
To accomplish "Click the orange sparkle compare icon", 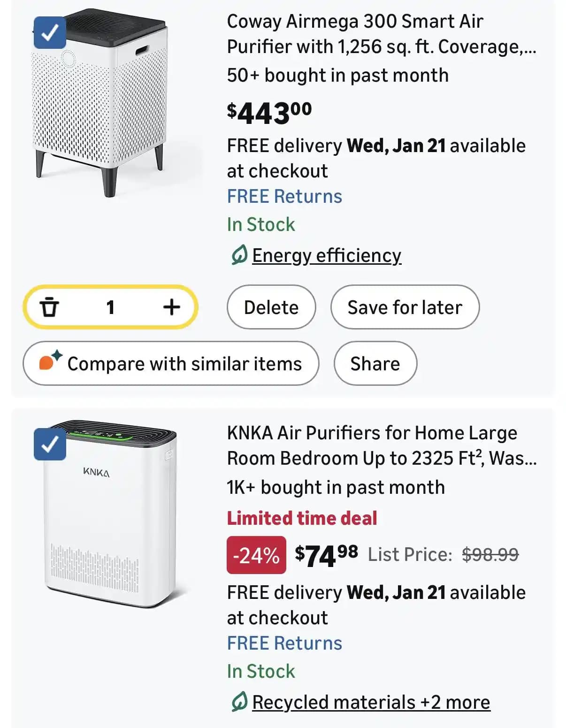I will pos(50,361).
